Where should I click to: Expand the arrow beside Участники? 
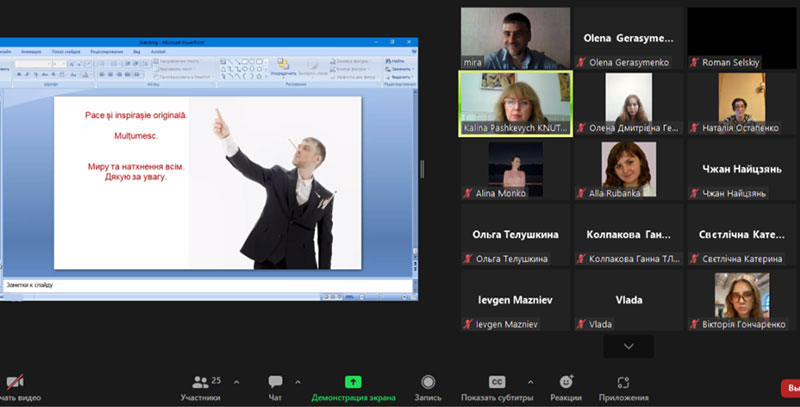236,381
